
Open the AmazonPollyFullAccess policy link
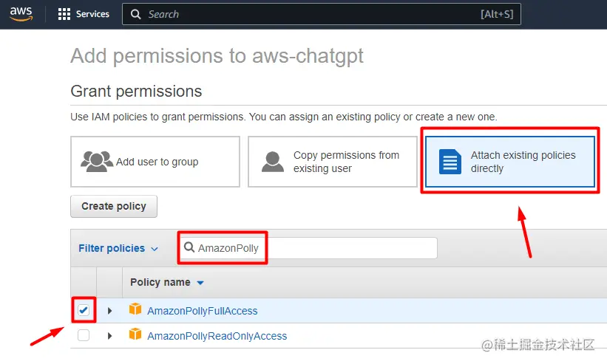click(202, 311)
